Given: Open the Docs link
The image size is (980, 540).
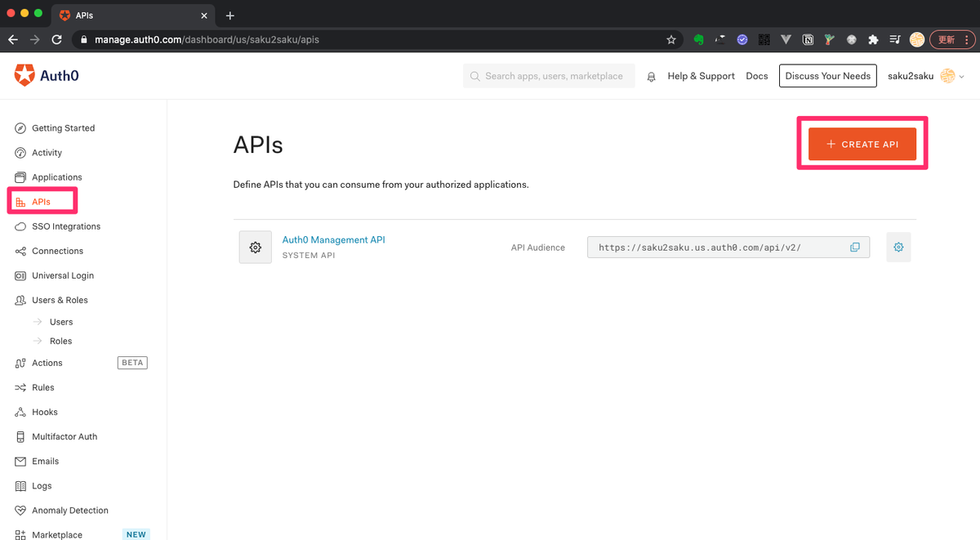Looking at the screenshot, I should click(x=757, y=76).
